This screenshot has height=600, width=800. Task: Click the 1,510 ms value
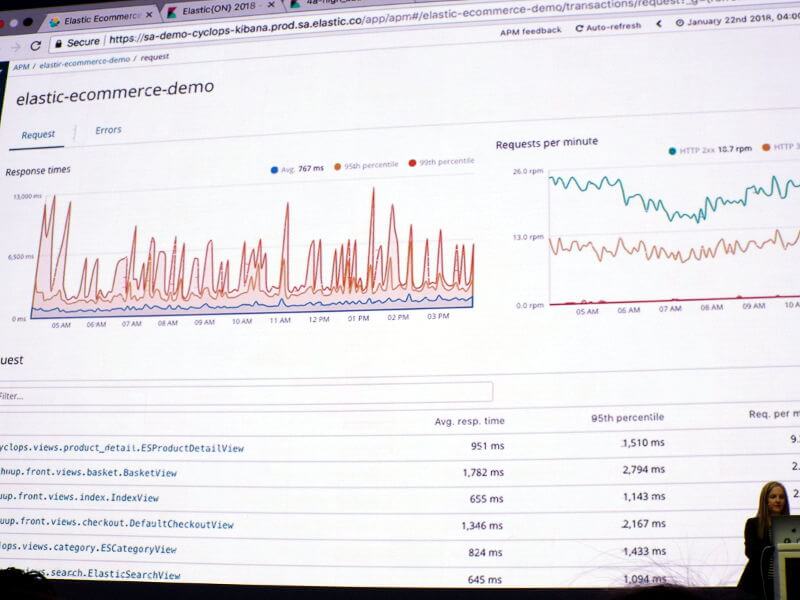(x=643, y=443)
